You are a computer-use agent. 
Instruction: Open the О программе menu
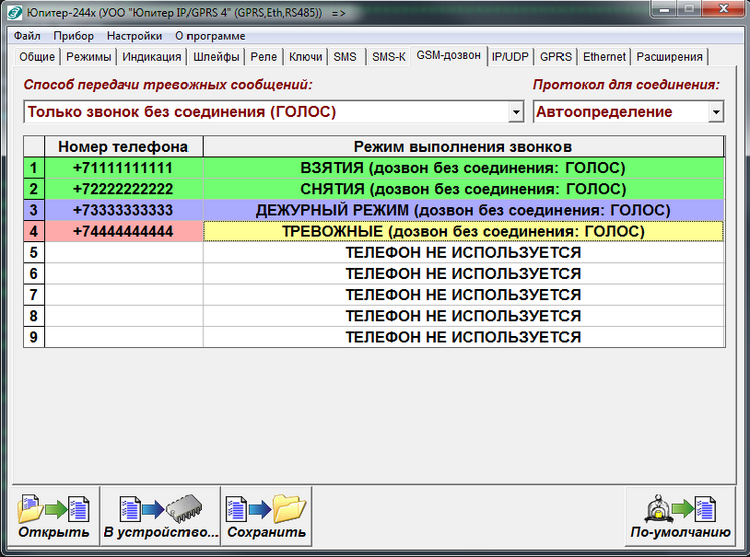point(210,36)
